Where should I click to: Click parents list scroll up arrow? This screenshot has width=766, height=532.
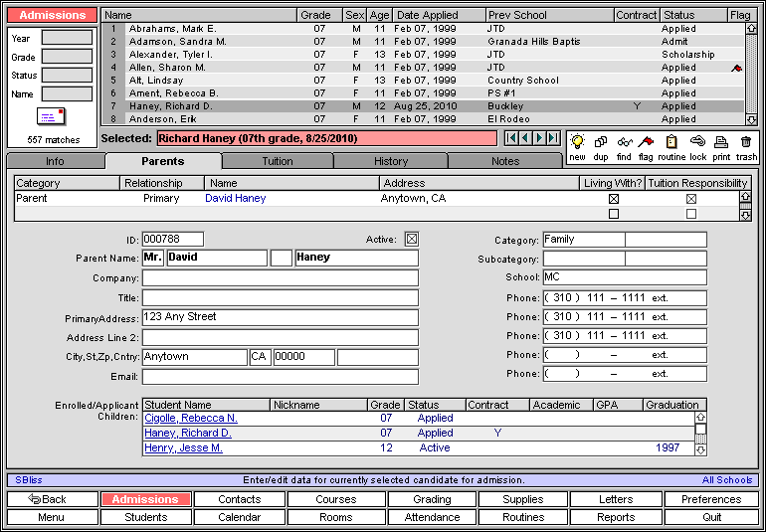pyautogui.click(x=745, y=196)
